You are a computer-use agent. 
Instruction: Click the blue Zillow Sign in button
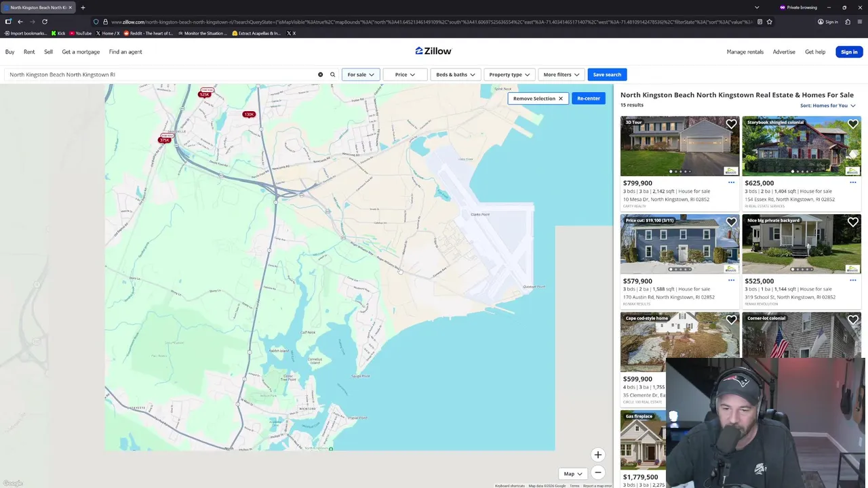[849, 52]
